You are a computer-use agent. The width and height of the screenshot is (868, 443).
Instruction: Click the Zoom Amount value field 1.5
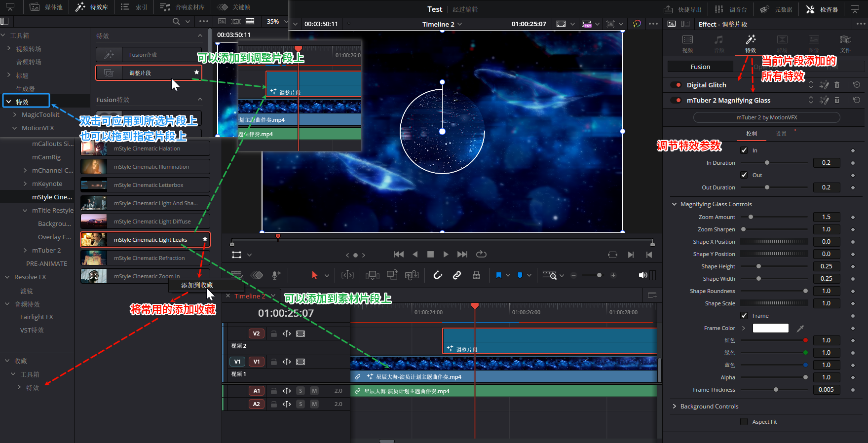tap(827, 217)
